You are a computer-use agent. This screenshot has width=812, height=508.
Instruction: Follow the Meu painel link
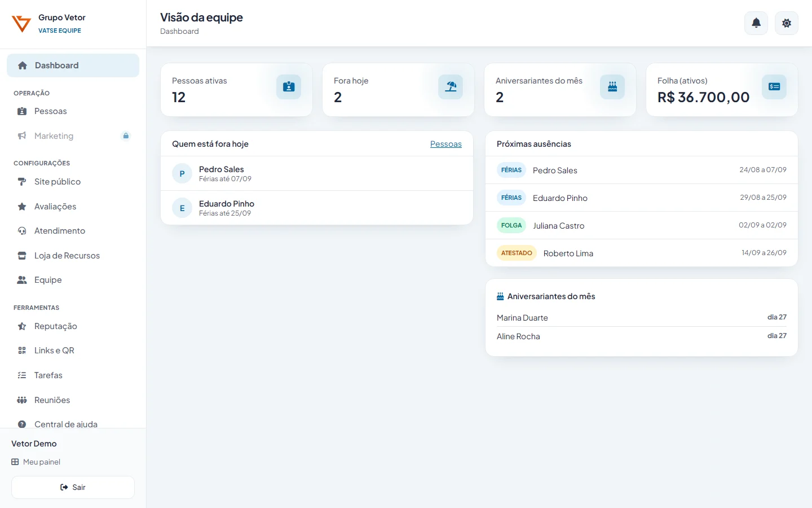point(36,462)
